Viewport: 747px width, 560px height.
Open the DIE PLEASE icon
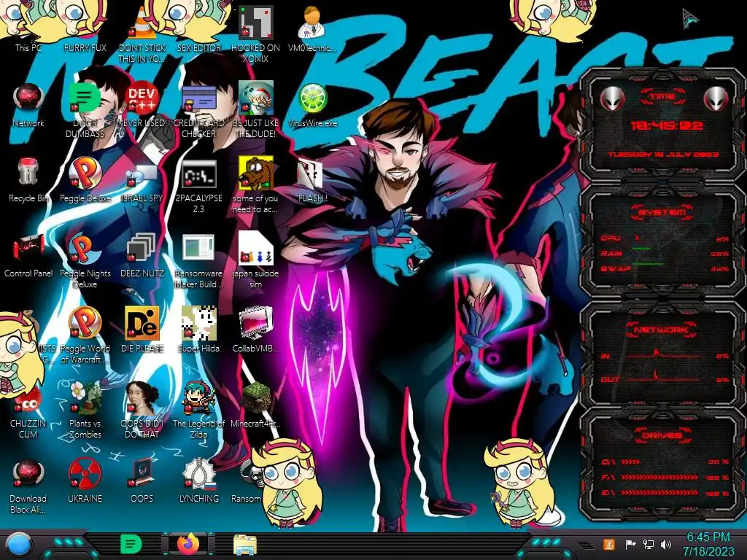tap(142, 330)
